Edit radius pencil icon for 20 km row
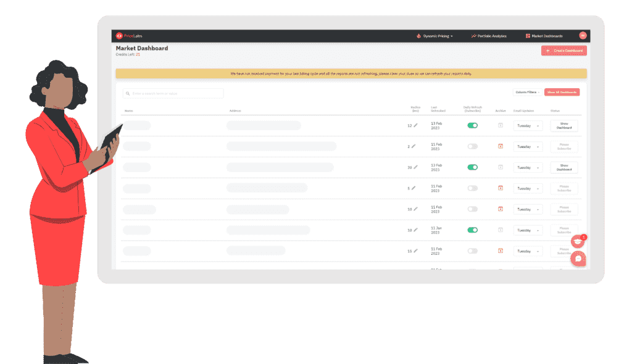 point(415,167)
